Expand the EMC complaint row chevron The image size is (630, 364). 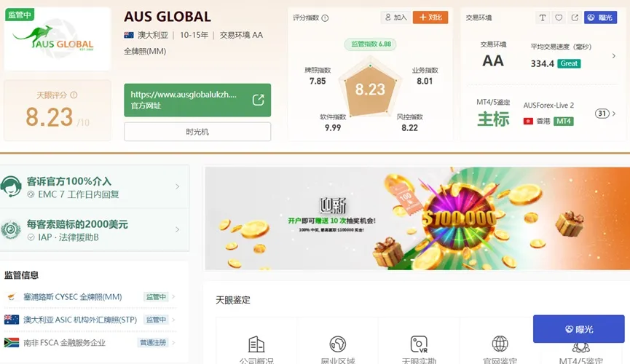tap(178, 186)
